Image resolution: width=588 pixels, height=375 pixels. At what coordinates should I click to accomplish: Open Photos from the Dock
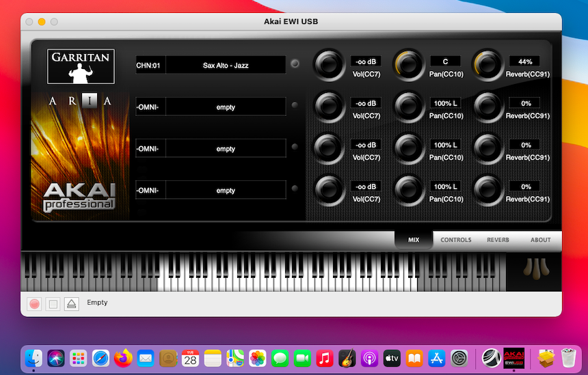pyautogui.click(x=258, y=358)
